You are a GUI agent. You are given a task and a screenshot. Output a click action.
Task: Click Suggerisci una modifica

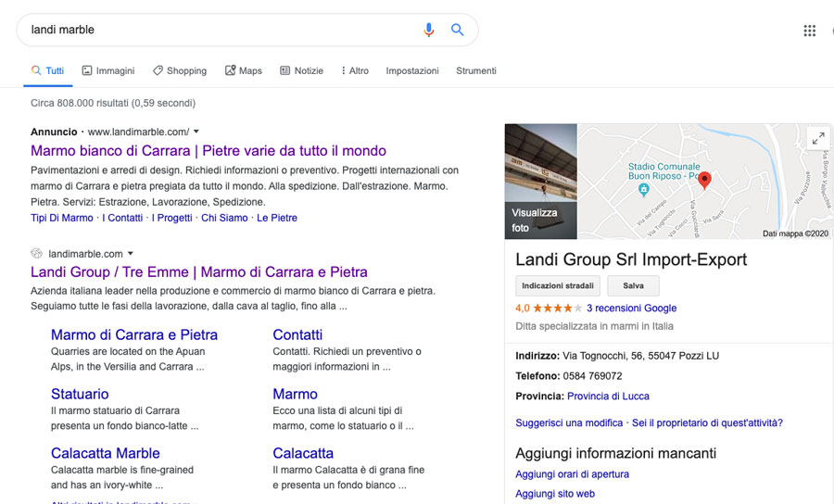(x=569, y=422)
